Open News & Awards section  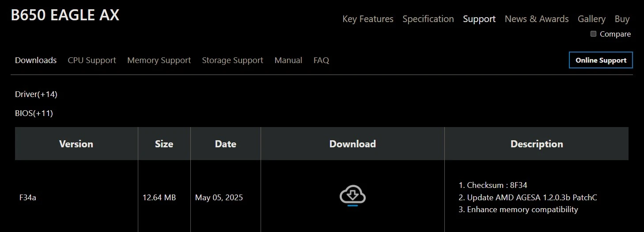[x=537, y=19]
